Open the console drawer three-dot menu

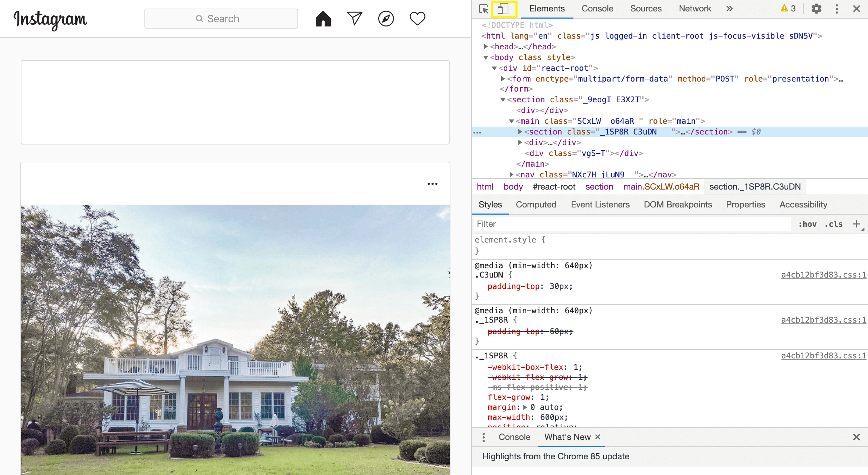click(x=484, y=437)
